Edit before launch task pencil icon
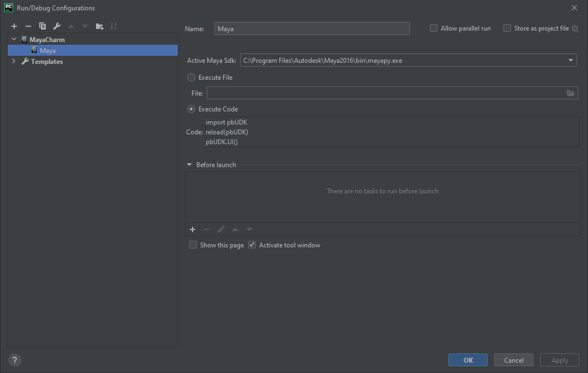The image size is (588, 373). [x=221, y=229]
